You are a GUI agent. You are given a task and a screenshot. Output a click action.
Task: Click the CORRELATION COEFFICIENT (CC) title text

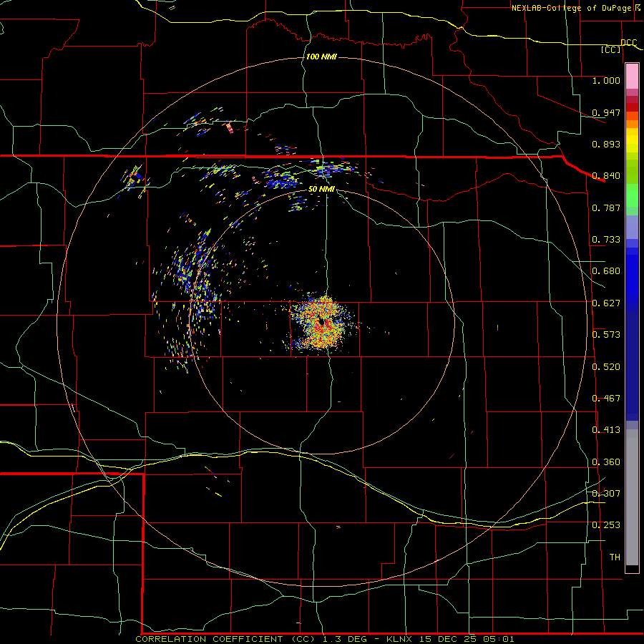coord(225,639)
